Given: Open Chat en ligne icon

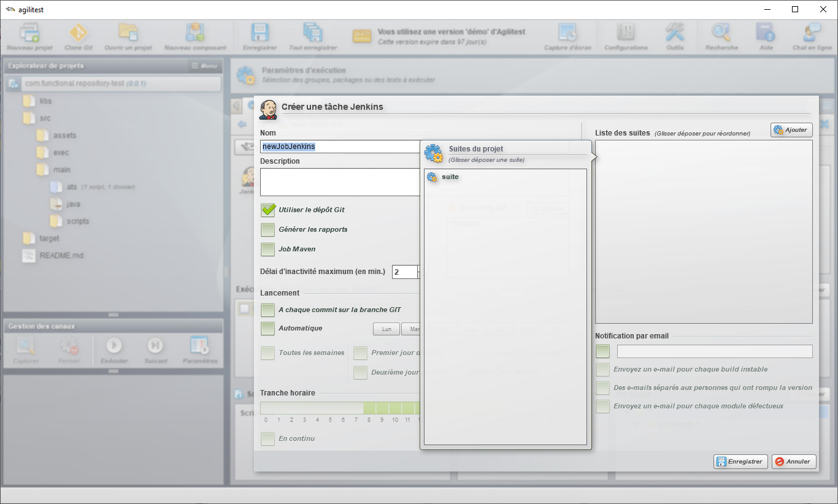Looking at the screenshot, I should (x=812, y=32).
